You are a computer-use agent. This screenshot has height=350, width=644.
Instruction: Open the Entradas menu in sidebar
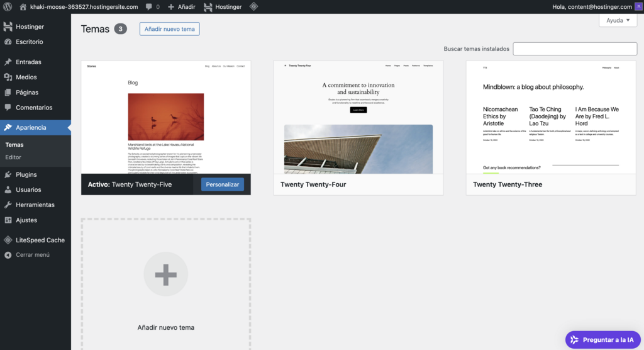pyautogui.click(x=28, y=62)
